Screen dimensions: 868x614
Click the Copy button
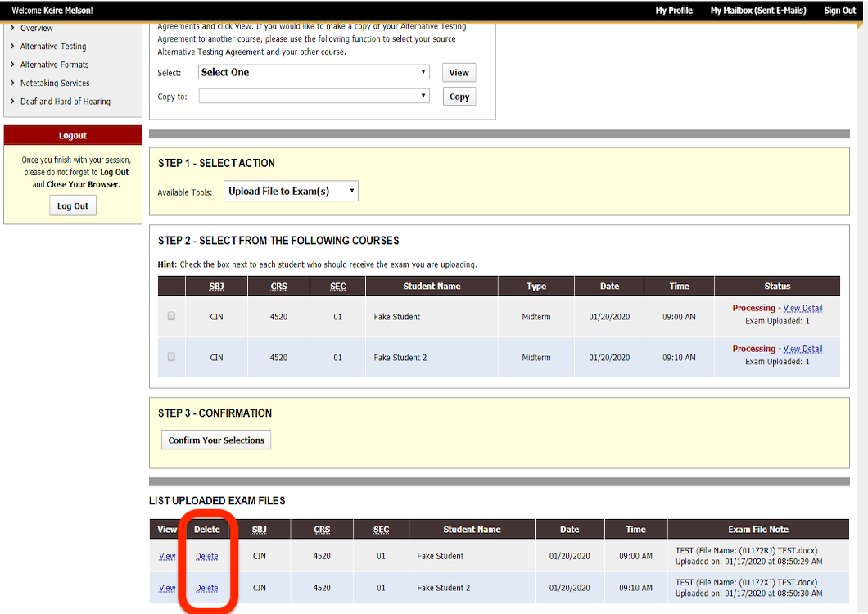pyautogui.click(x=459, y=96)
